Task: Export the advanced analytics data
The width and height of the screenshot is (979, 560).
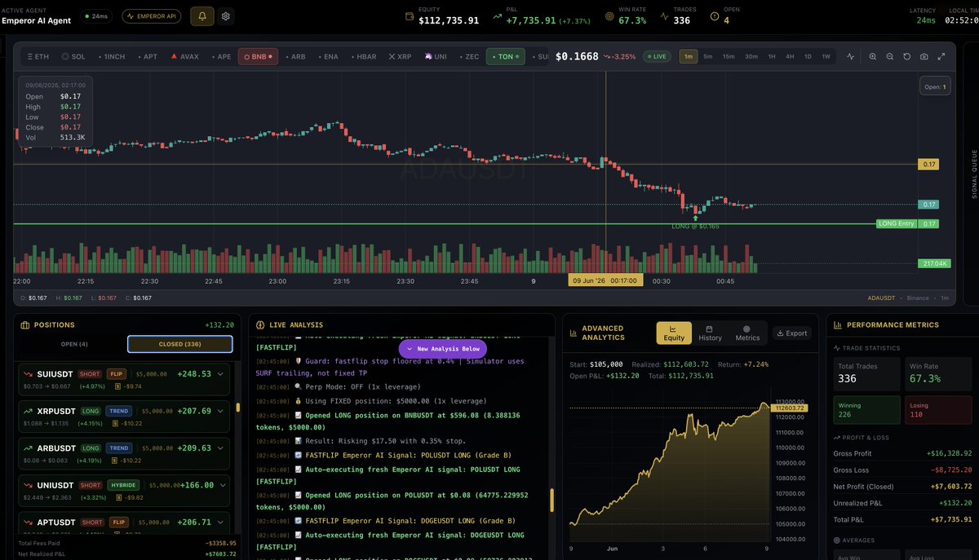Action: (x=791, y=333)
